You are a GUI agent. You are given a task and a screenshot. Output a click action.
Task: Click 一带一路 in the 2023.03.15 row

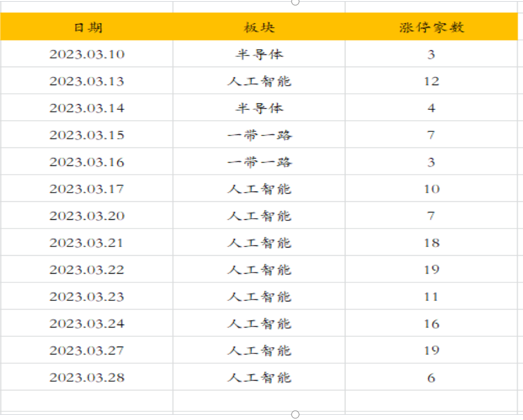point(259,135)
